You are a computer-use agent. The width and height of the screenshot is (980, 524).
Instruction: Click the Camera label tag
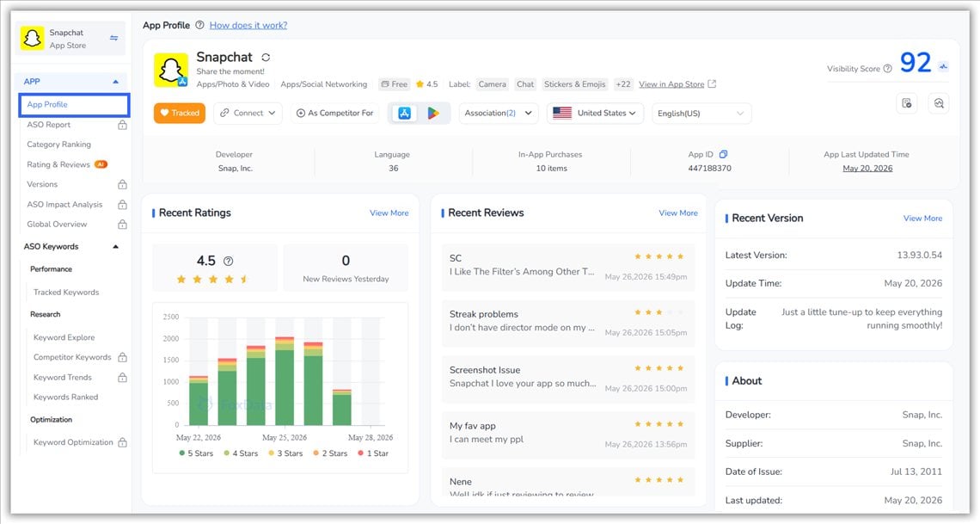click(493, 83)
